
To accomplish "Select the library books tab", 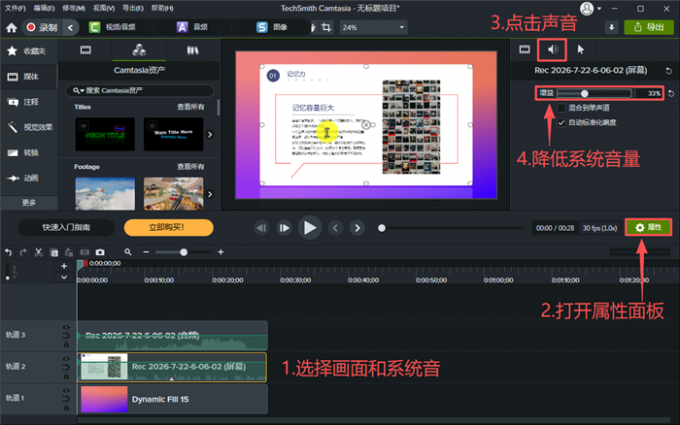I will [193, 50].
